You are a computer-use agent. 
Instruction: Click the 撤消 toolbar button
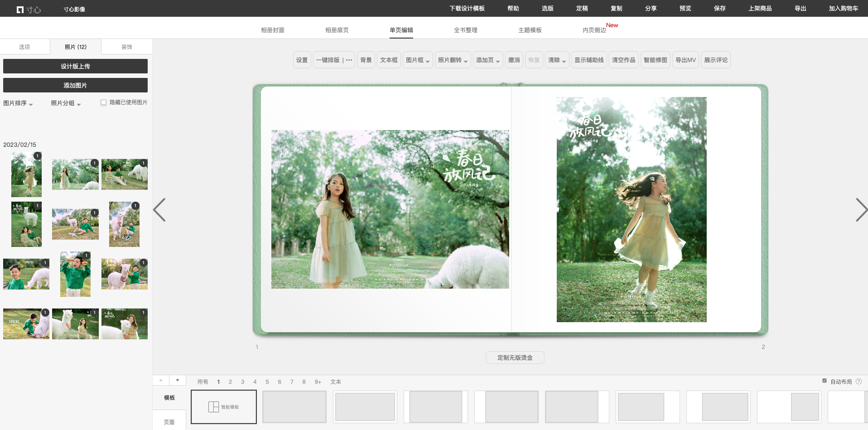(514, 60)
